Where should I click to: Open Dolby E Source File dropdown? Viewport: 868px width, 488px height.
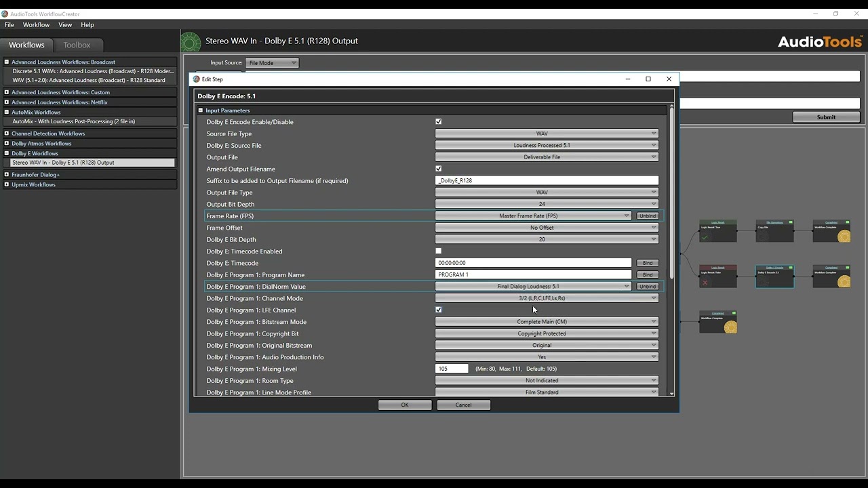[x=547, y=145]
